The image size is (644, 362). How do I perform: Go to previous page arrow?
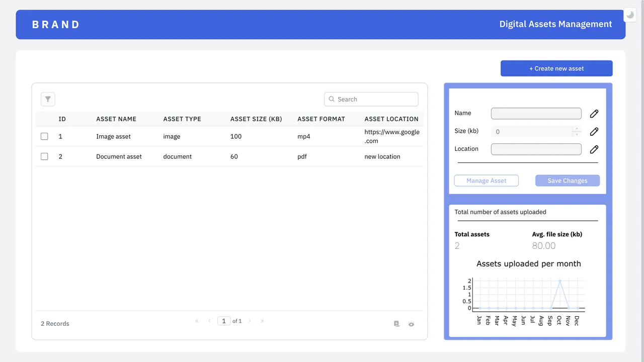click(209, 321)
